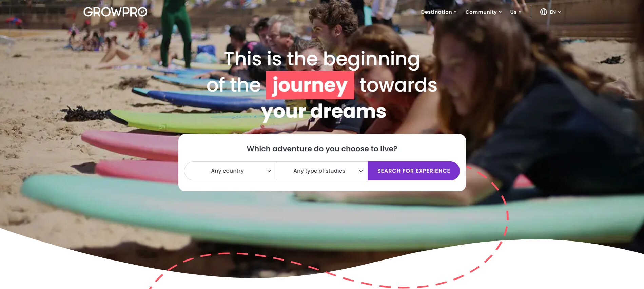This screenshot has height=289, width=644.
Task: Open the Any country dropdown
Action: [230, 171]
